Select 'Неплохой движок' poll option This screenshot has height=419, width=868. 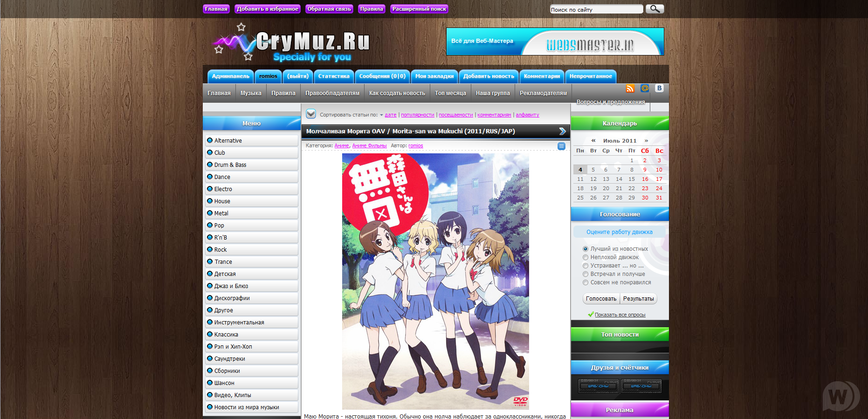(586, 257)
